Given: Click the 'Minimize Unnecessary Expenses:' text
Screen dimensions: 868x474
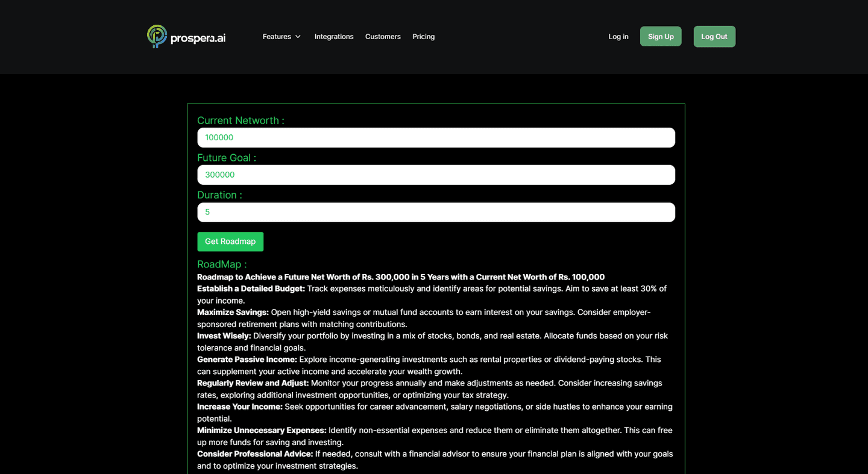Looking at the screenshot, I should [262, 430].
